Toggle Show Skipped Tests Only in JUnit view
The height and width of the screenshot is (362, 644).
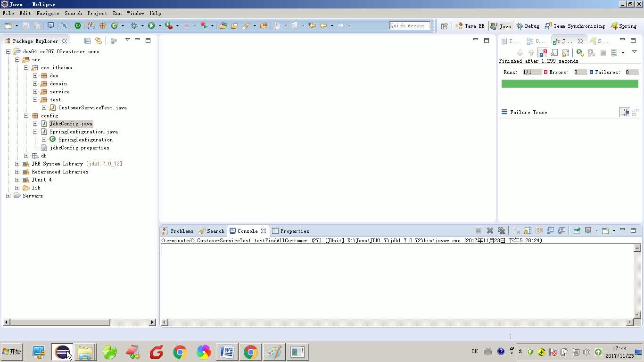point(554,53)
